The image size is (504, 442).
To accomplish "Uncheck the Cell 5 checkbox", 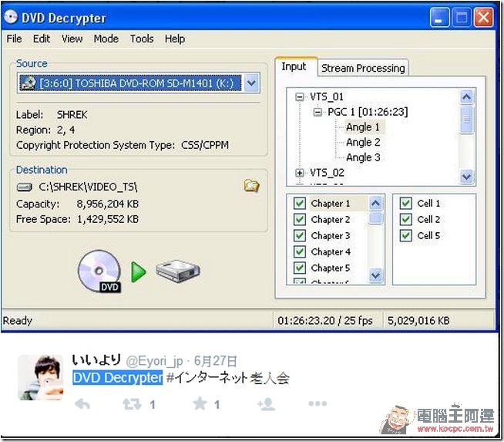I will [406, 235].
